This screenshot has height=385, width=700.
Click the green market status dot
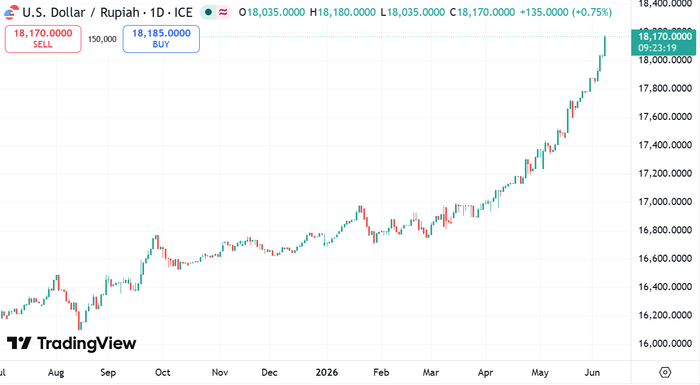[x=208, y=13]
